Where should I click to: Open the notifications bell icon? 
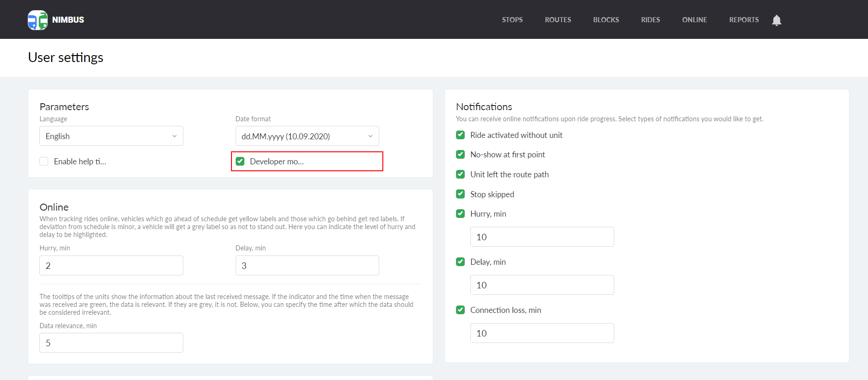click(x=776, y=20)
